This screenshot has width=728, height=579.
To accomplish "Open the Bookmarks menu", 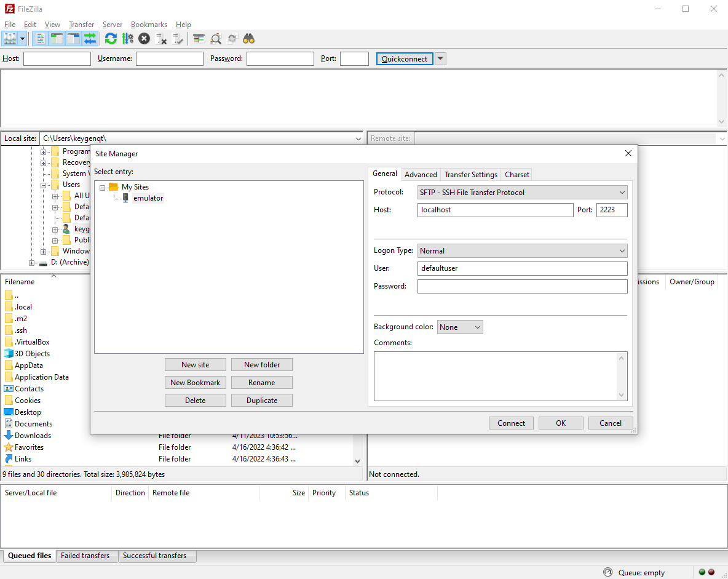I will click(x=149, y=25).
